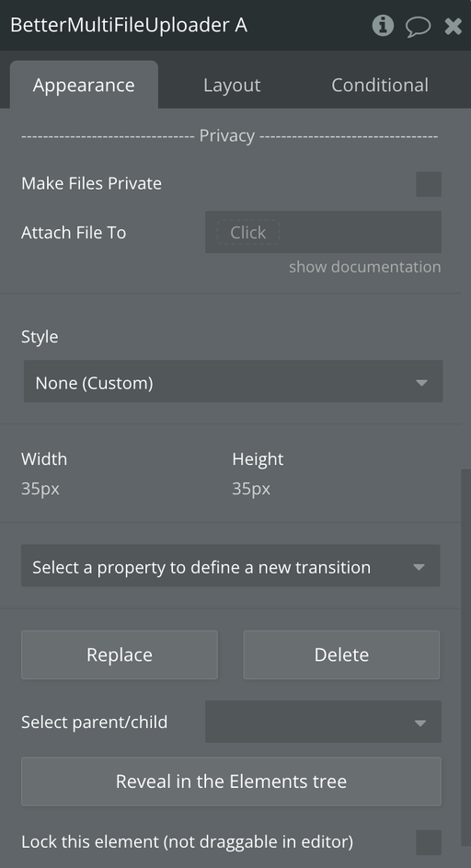The image size is (471, 868).
Task: Expand the Select parent/child dropdown
Action: (323, 722)
